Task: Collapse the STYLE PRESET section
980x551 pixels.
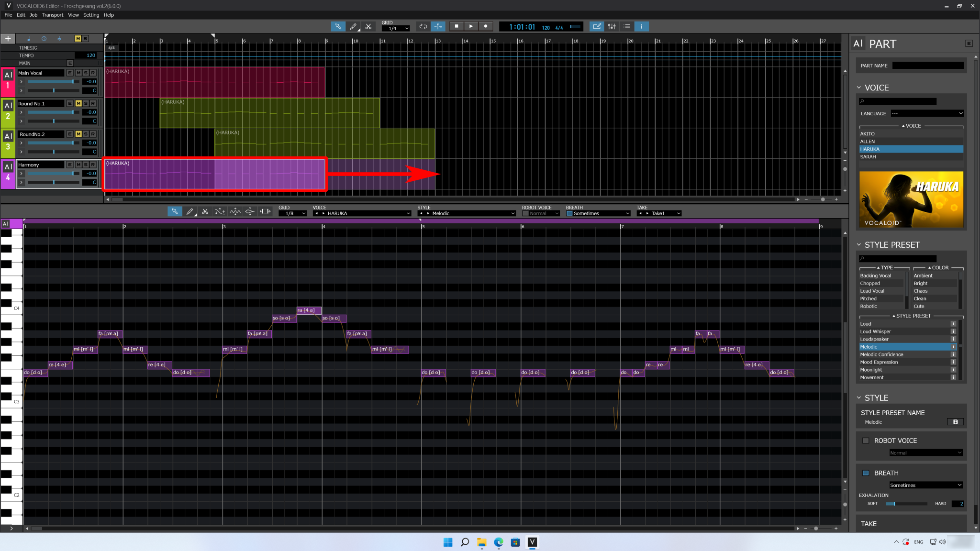Action: point(860,244)
